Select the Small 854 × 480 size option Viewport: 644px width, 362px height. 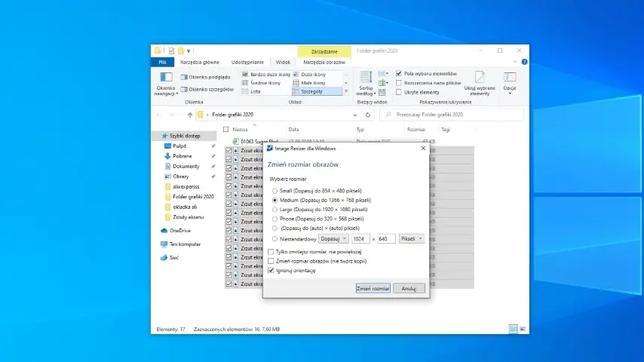[x=274, y=192]
